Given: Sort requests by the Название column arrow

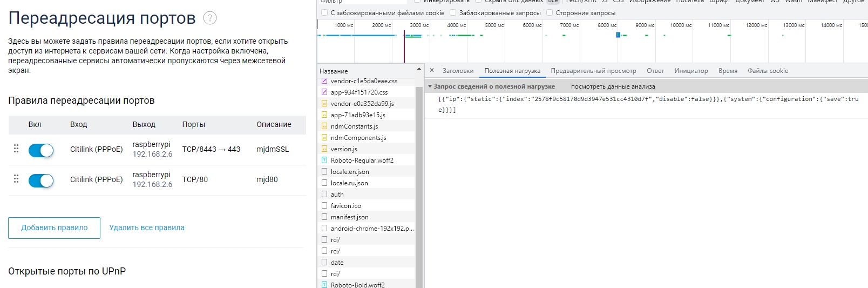Looking at the screenshot, I should (x=419, y=70).
